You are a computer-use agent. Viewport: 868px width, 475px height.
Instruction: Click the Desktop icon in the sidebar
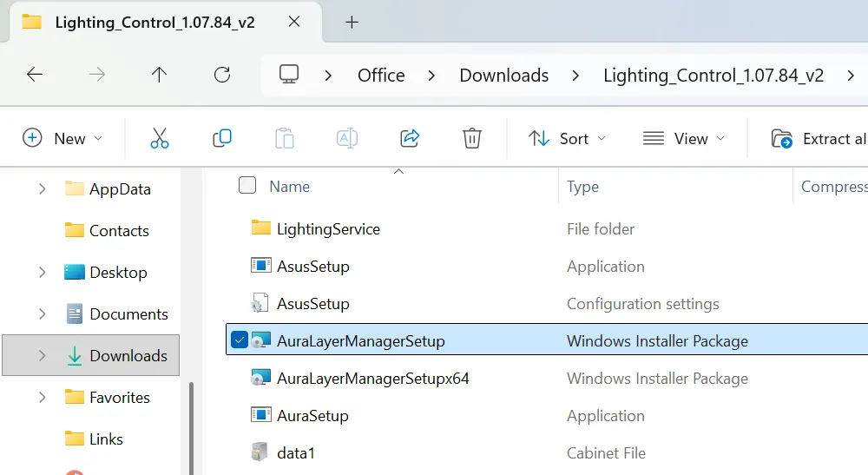tap(74, 272)
